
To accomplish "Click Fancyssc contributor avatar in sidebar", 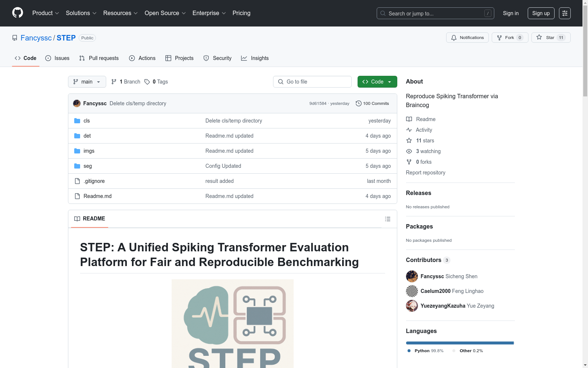I will click(x=412, y=276).
